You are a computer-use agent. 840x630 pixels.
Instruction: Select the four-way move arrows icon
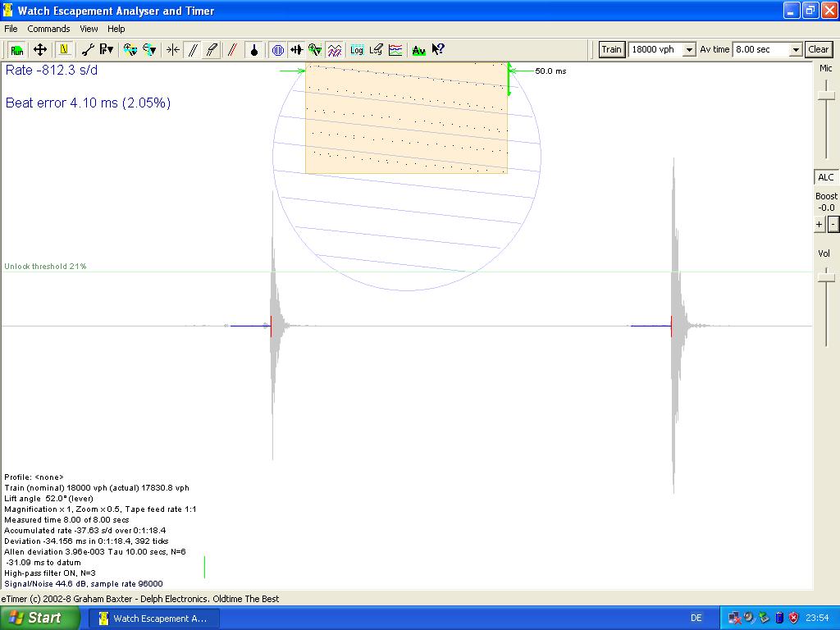pos(39,50)
